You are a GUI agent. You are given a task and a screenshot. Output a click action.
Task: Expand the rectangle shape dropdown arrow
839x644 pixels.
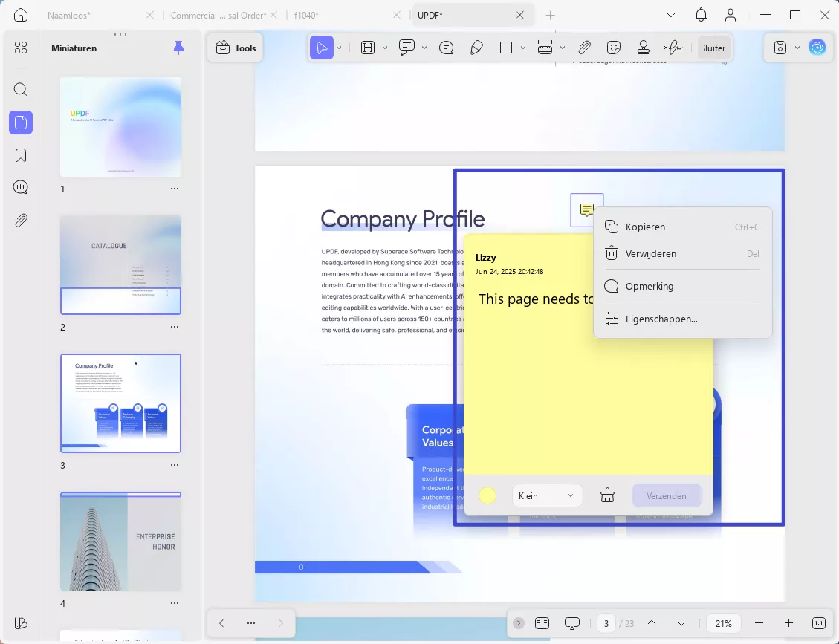point(522,48)
